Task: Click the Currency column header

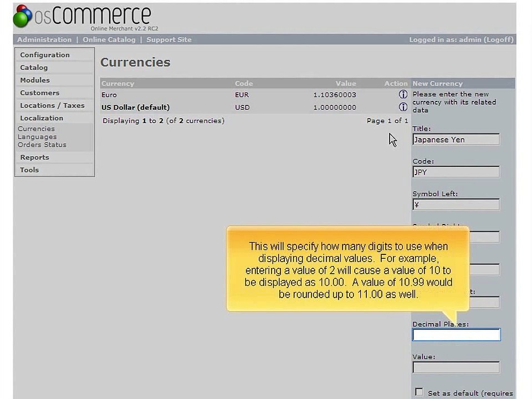Action: [x=117, y=83]
